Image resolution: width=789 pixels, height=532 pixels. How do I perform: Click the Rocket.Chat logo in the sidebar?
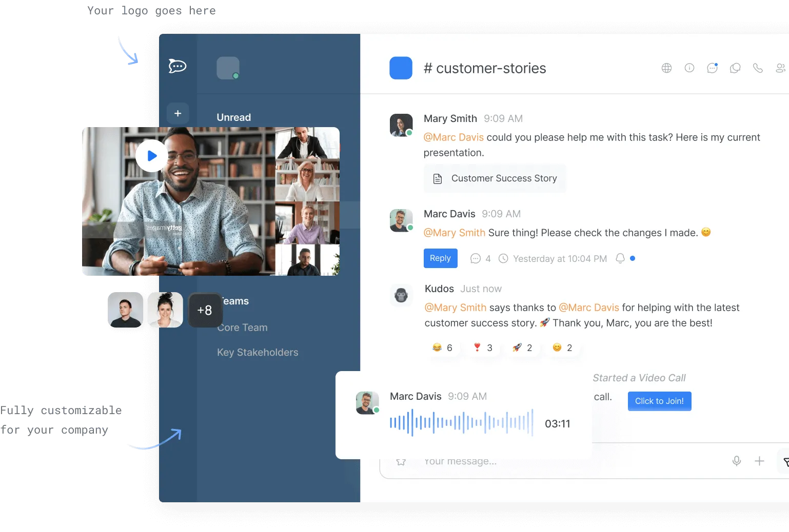point(177,66)
